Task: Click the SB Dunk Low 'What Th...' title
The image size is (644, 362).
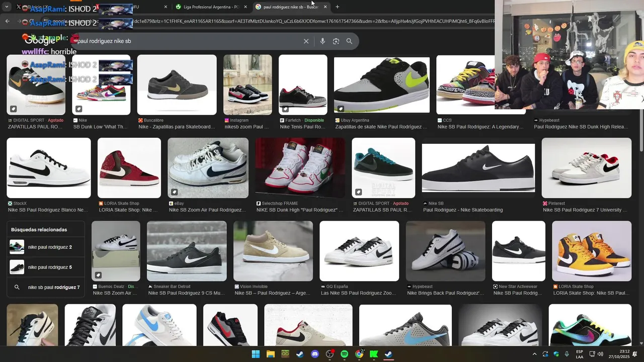Action: click(100, 127)
